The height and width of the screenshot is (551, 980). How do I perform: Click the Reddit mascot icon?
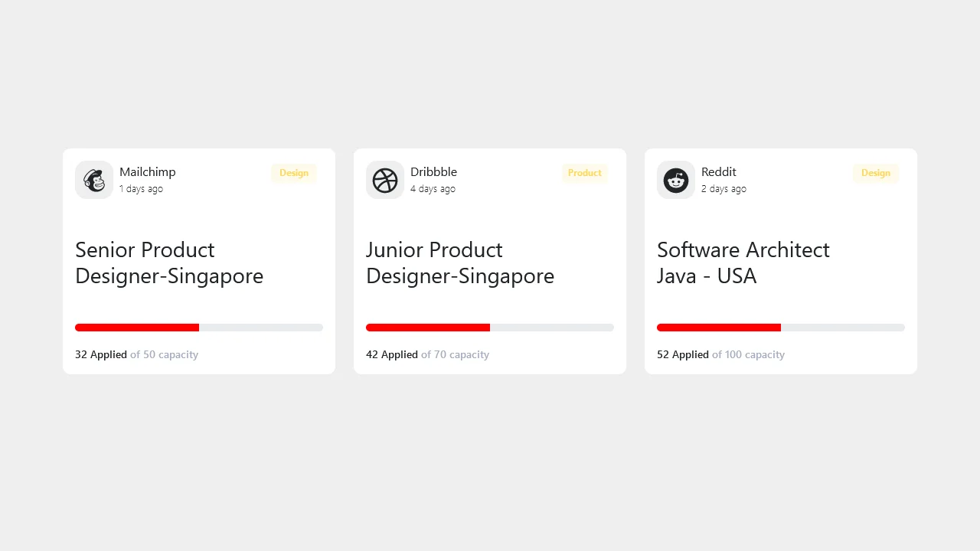(x=675, y=180)
